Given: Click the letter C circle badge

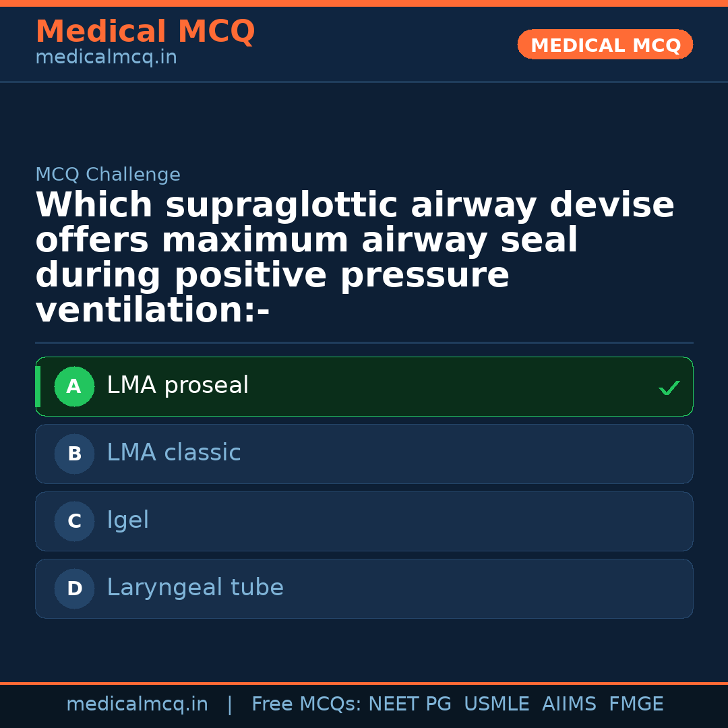Looking at the screenshot, I should pyautogui.click(x=74, y=522).
